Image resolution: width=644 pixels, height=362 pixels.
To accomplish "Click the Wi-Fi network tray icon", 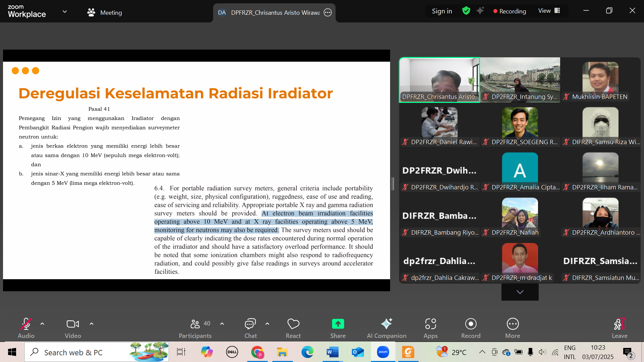I will 555,352.
